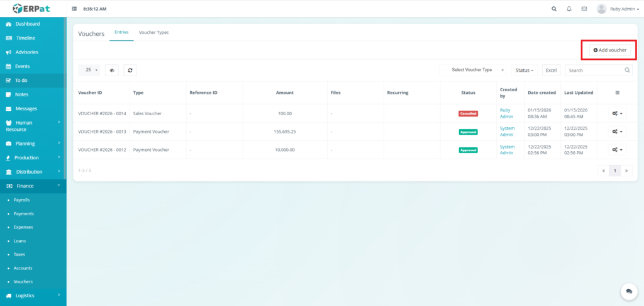The image size is (644, 306).
Task: Open the notifications bell icon
Action: pyautogui.click(x=569, y=9)
